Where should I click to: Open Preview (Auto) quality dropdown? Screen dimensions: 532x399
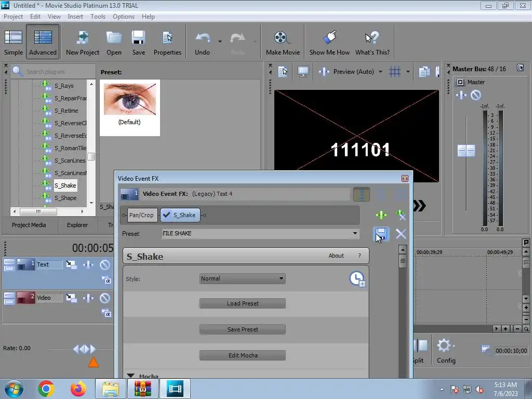coord(380,72)
